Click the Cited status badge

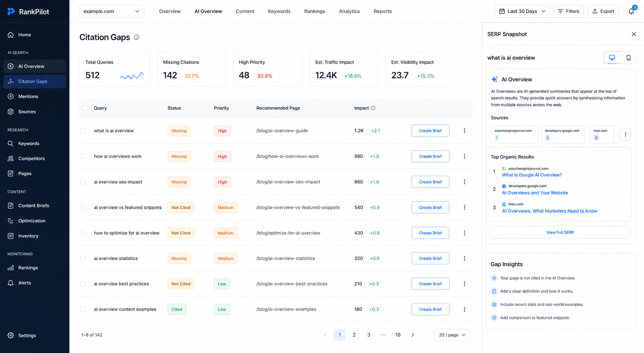pos(177,309)
